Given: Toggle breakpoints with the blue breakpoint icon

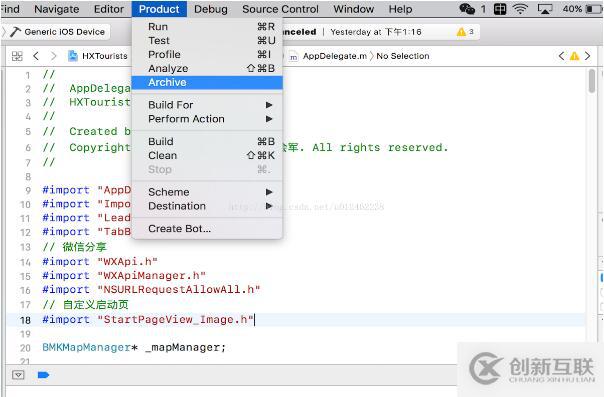Looking at the screenshot, I should (43, 375).
